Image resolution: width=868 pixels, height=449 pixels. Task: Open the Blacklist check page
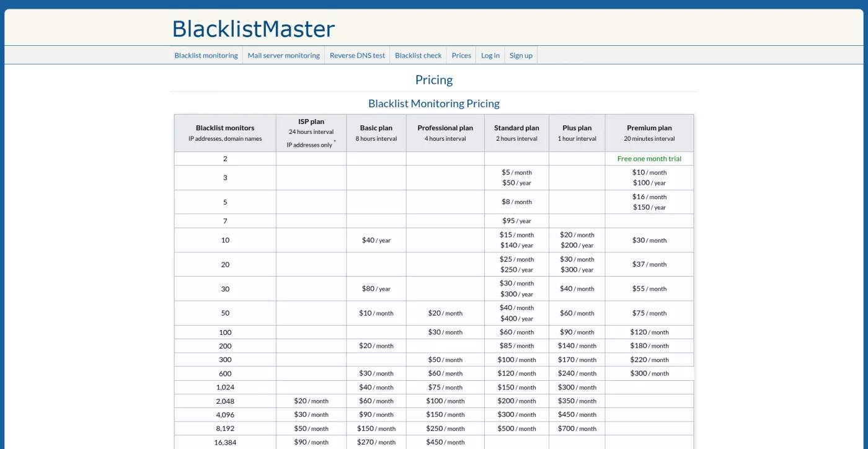coord(418,55)
